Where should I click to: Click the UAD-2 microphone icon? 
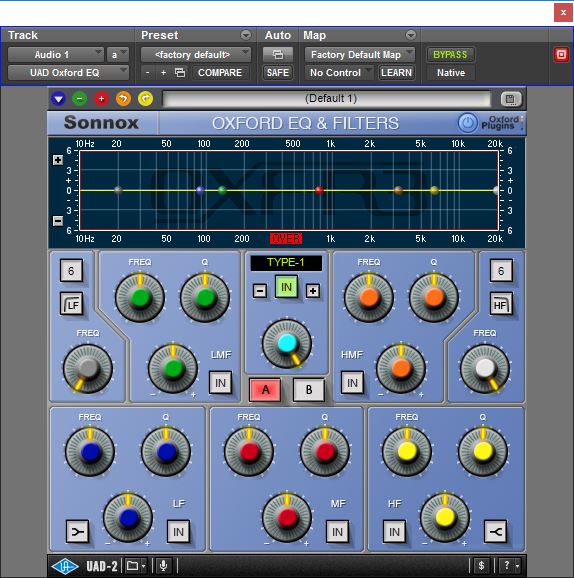click(164, 565)
